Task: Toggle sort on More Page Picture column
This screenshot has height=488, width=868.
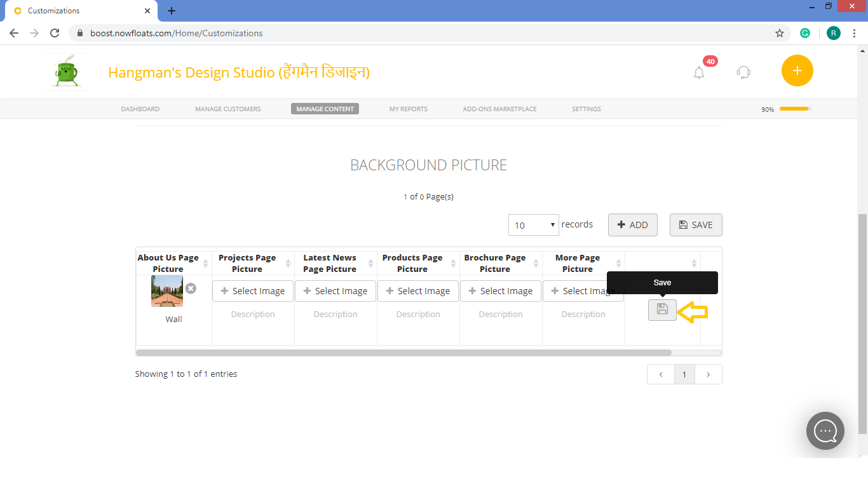Action: [x=618, y=262]
